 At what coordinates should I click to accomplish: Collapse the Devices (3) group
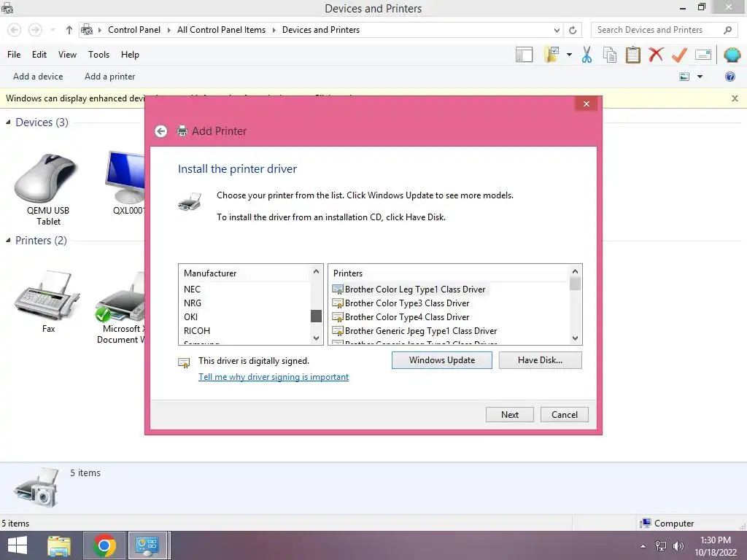click(8, 122)
